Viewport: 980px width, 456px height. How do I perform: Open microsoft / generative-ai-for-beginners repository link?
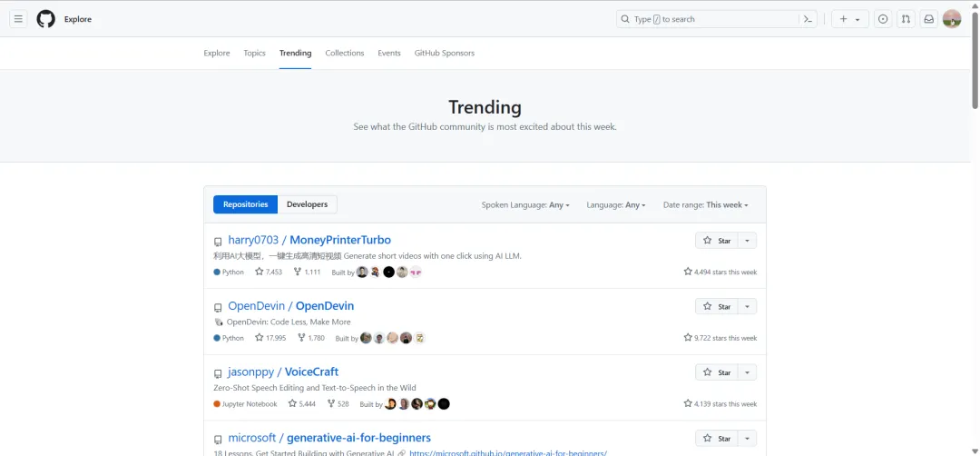[x=329, y=438]
